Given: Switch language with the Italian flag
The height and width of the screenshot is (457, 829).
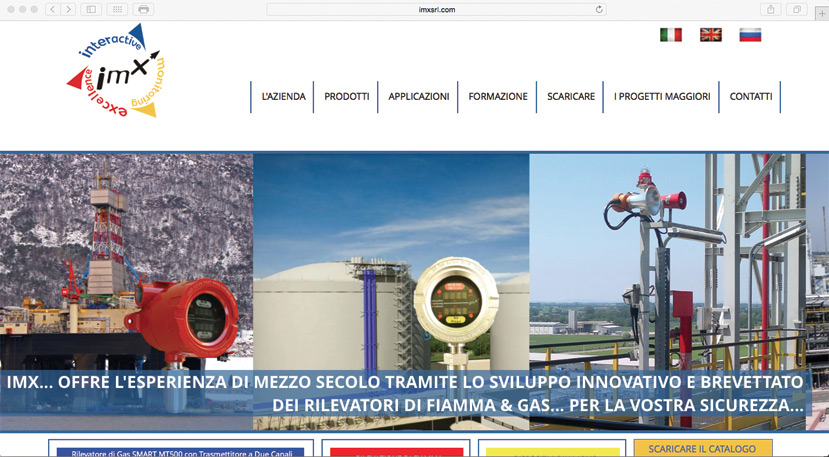Looking at the screenshot, I should coord(671,35).
